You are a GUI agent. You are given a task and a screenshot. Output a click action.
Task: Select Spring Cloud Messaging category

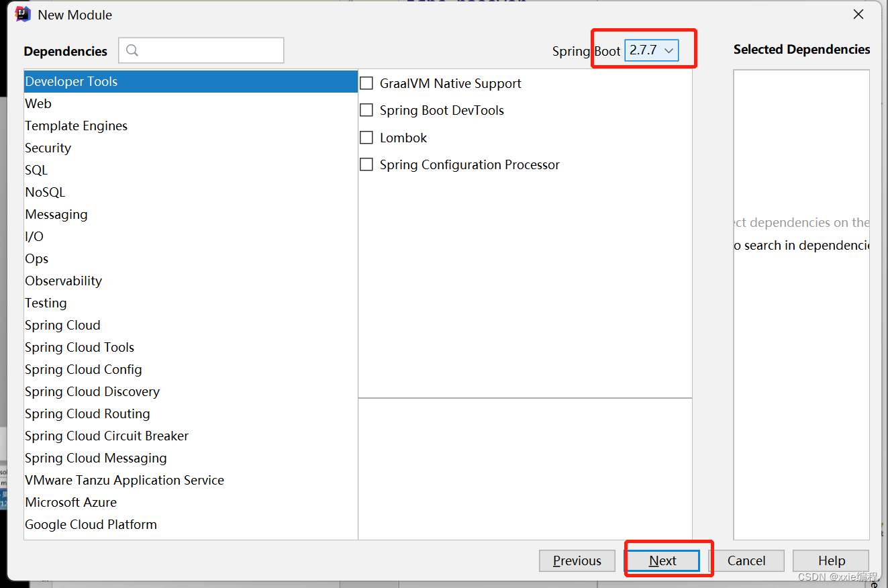[x=191, y=458]
